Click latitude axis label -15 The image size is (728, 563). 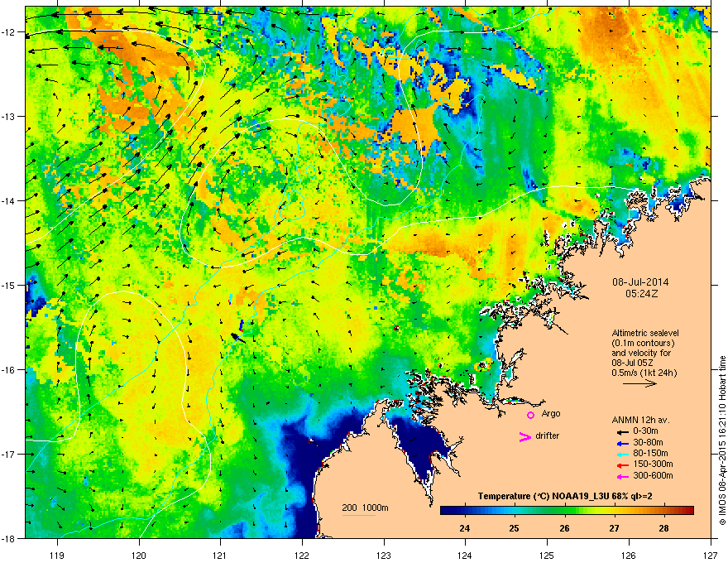[8, 285]
